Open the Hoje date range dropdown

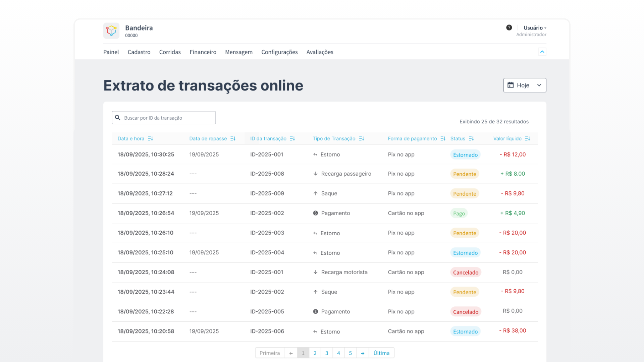click(525, 85)
